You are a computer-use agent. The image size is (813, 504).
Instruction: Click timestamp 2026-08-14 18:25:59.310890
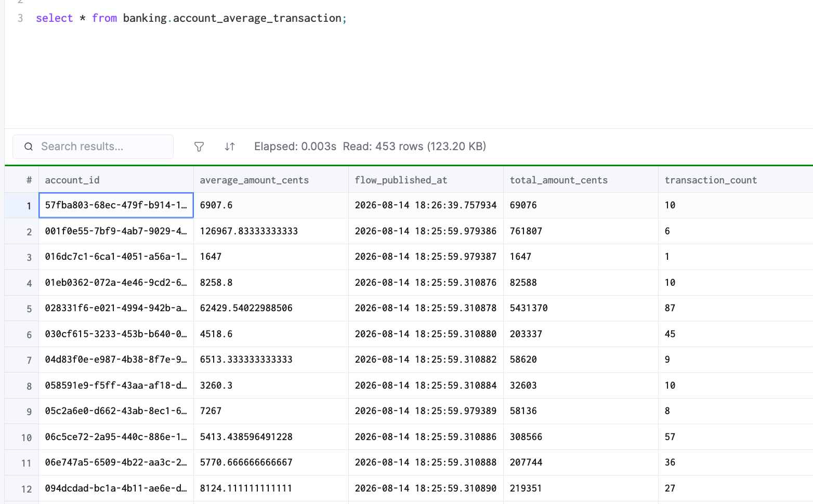point(426,488)
